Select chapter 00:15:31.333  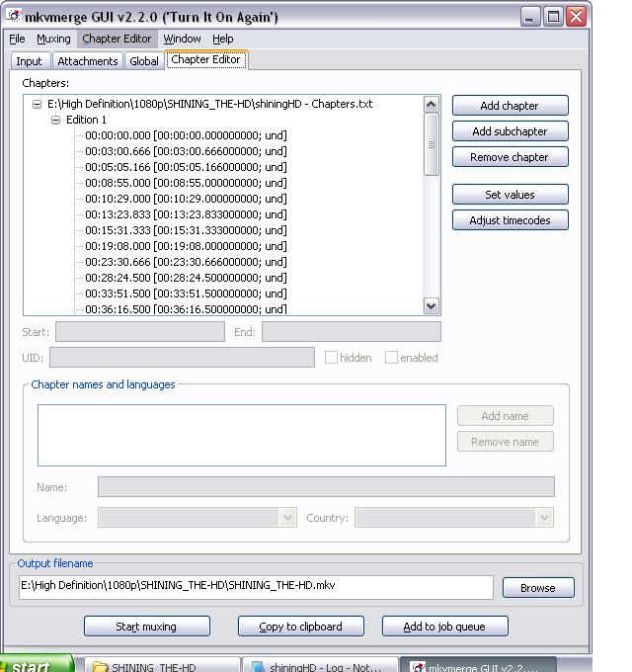[186, 230]
